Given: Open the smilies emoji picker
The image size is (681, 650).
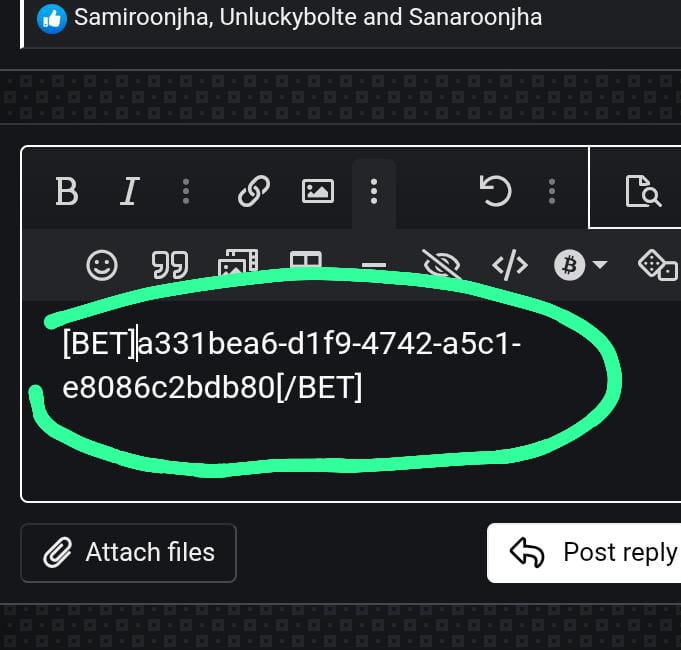Looking at the screenshot, I should [102, 265].
